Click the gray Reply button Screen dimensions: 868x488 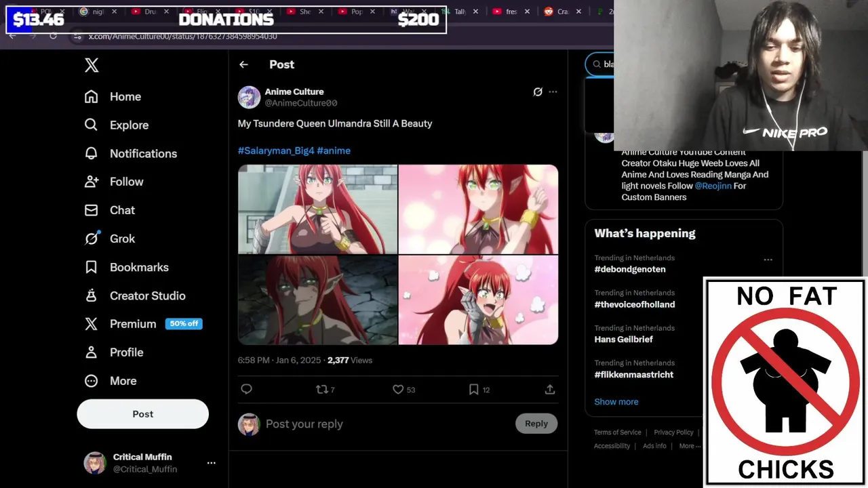pyautogui.click(x=536, y=424)
